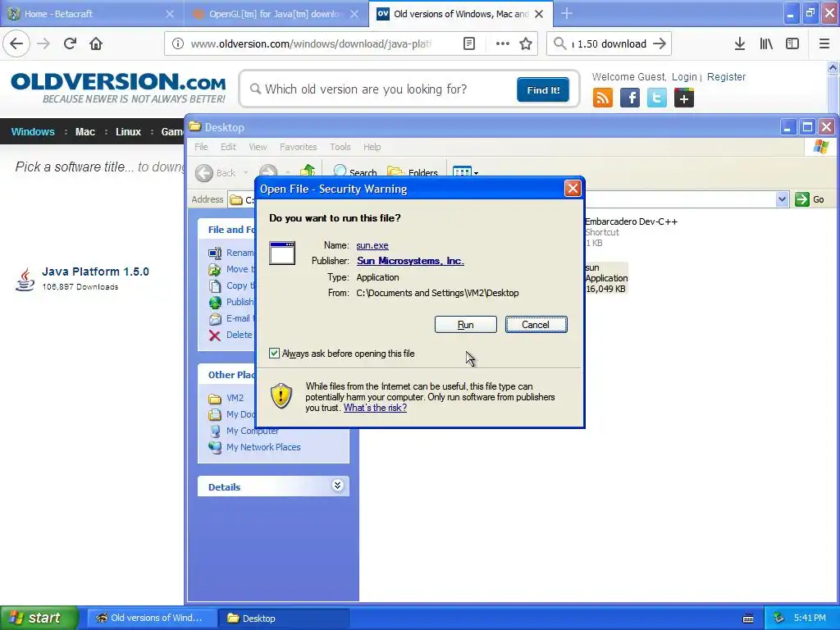Open the File menu in Desktop window
840x630 pixels.
201,147
